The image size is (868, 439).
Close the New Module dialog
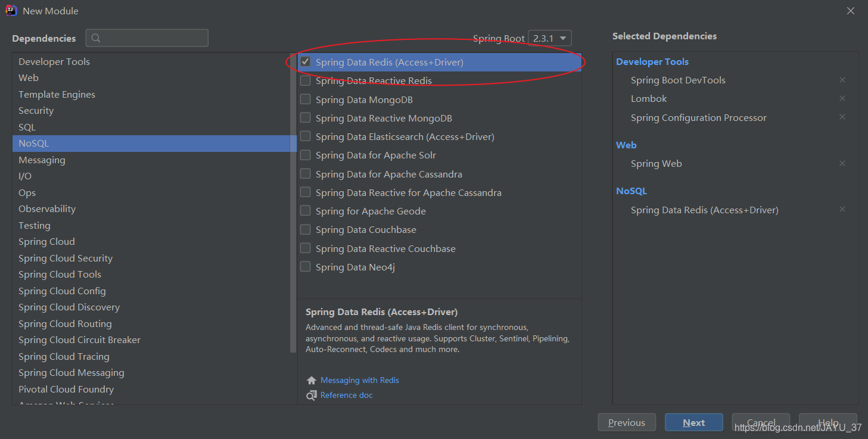(x=851, y=11)
